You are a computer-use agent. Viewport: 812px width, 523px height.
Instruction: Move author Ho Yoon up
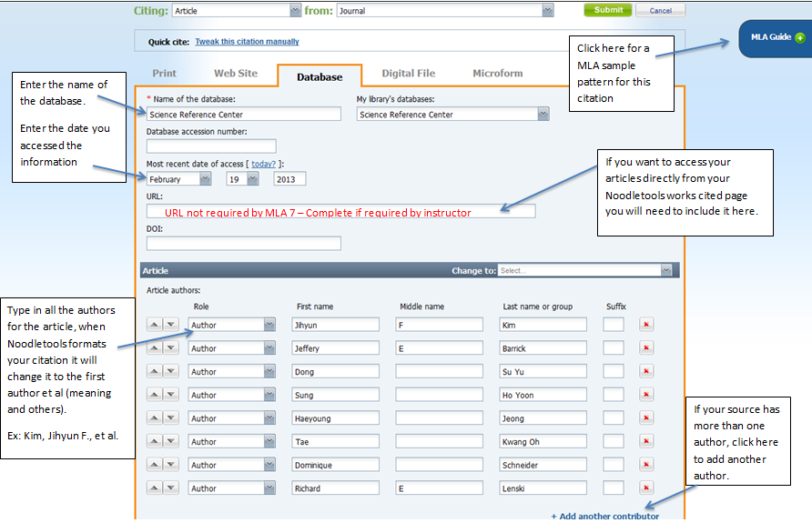(155, 395)
